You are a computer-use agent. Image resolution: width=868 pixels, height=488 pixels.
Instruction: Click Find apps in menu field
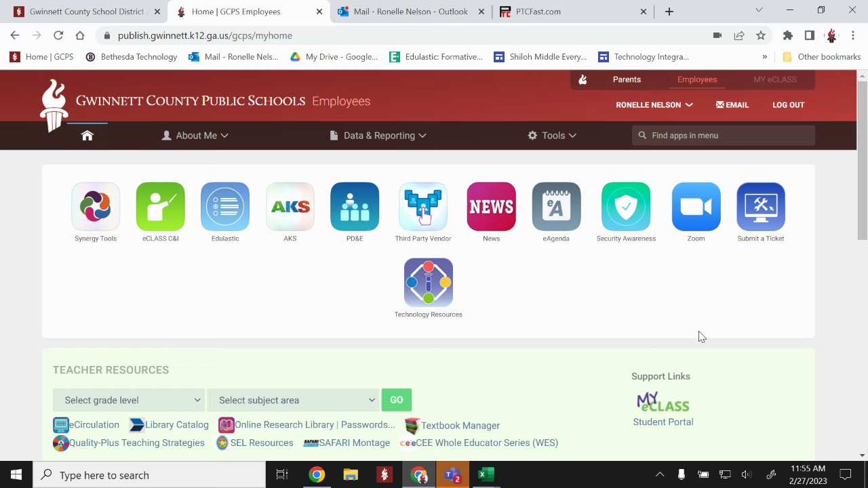(724, 136)
